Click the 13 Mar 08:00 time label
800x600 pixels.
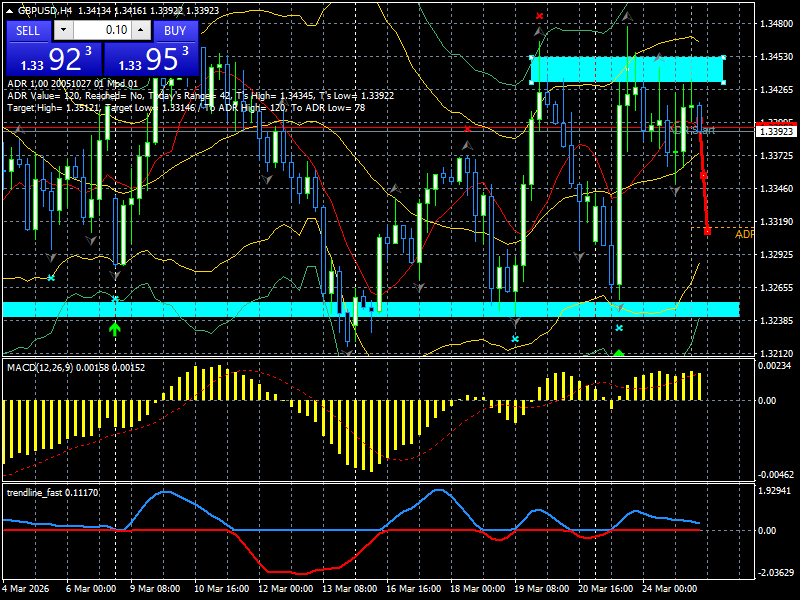[x=349, y=589]
